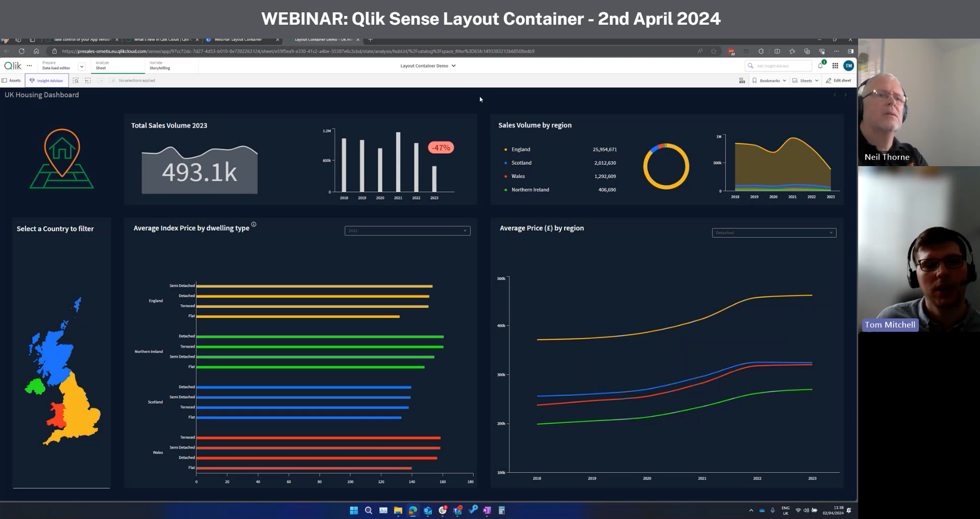Focus the Ask Insight Advisor search field
This screenshot has height=519, width=980.
point(778,66)
